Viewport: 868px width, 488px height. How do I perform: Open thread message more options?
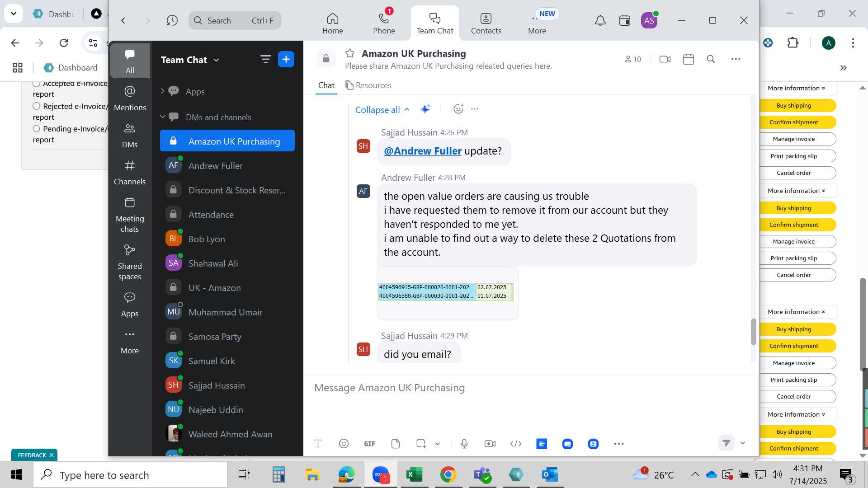[475, 109]
